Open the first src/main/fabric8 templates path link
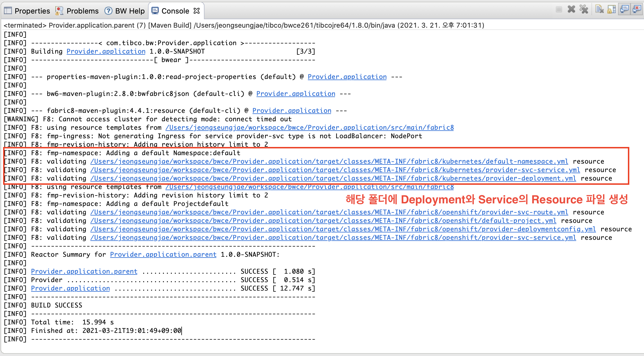The height and width of the screenshot is (356, 644). [x=310, y=128]
